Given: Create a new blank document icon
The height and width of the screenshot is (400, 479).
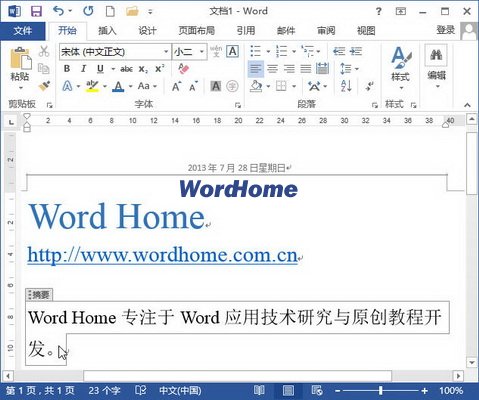Looking at the screenshot, I should pos(110,11).
